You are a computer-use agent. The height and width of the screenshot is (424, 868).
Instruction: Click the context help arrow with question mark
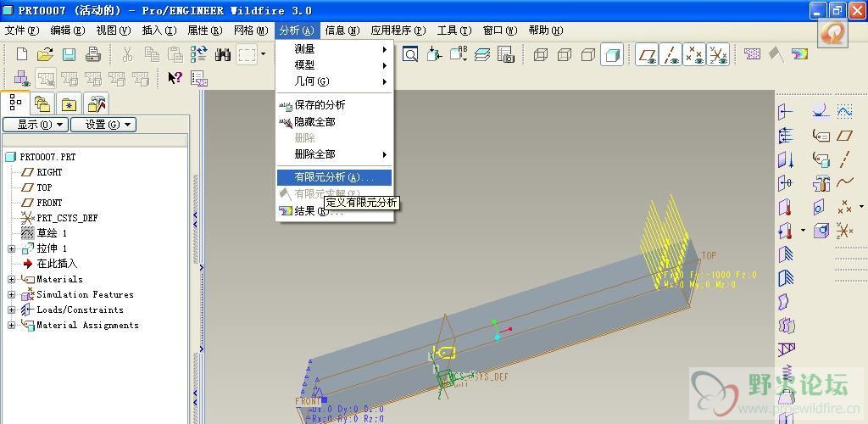tap(175, 78)
